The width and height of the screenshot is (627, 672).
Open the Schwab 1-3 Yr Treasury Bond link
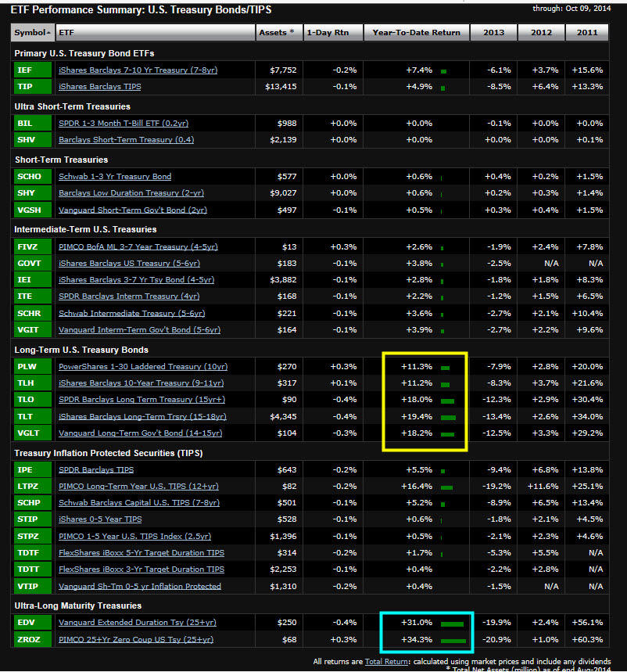[115, 177]
